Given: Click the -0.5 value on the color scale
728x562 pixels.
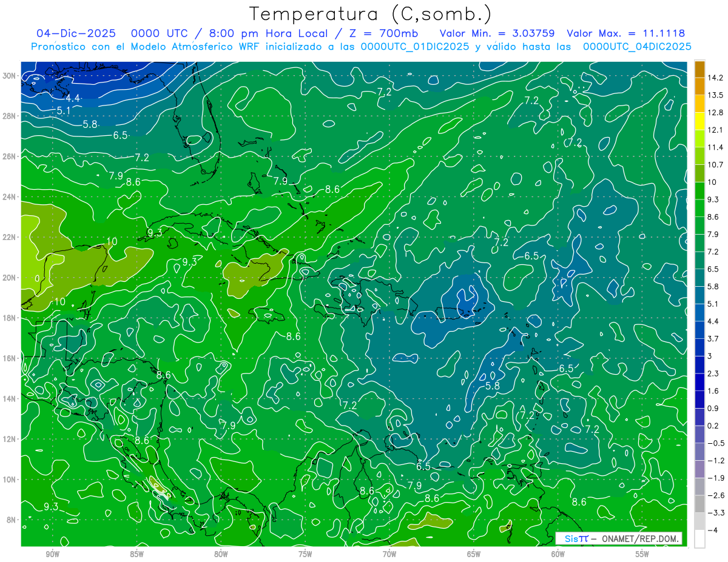Looking at the screenshot, I should click(716, 443).
